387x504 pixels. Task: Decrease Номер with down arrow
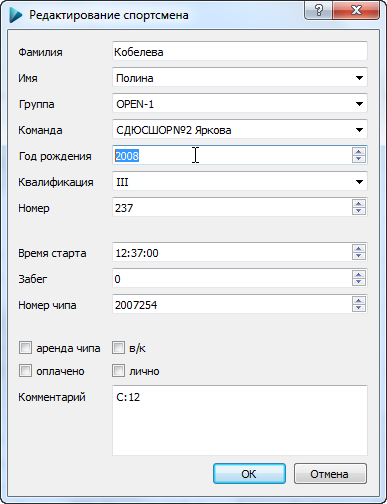pos(359,211)
